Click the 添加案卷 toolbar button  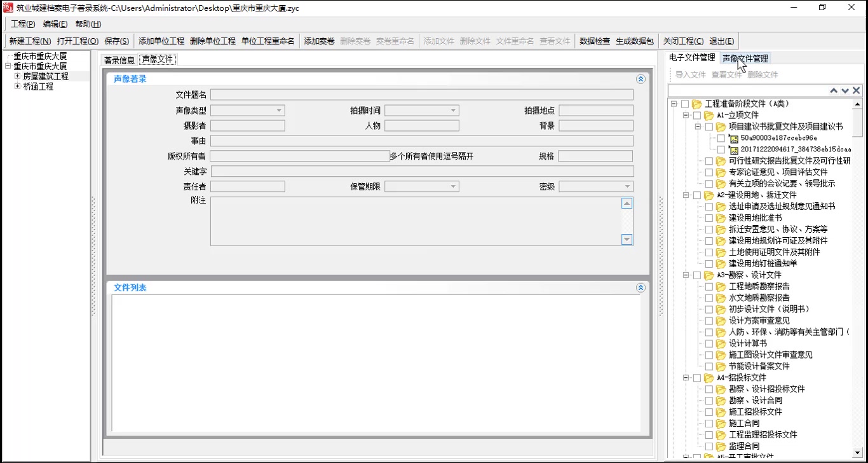click(x=319, y=41)
